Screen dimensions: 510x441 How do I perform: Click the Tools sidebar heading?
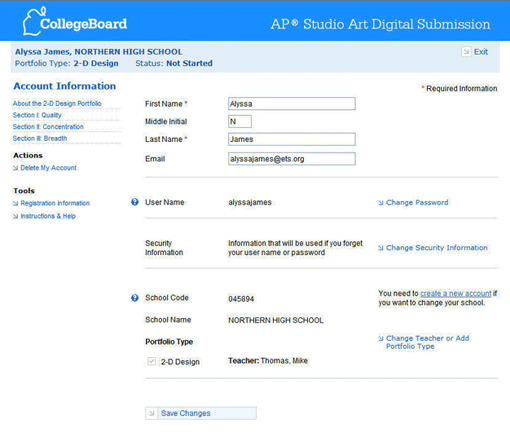24,191
